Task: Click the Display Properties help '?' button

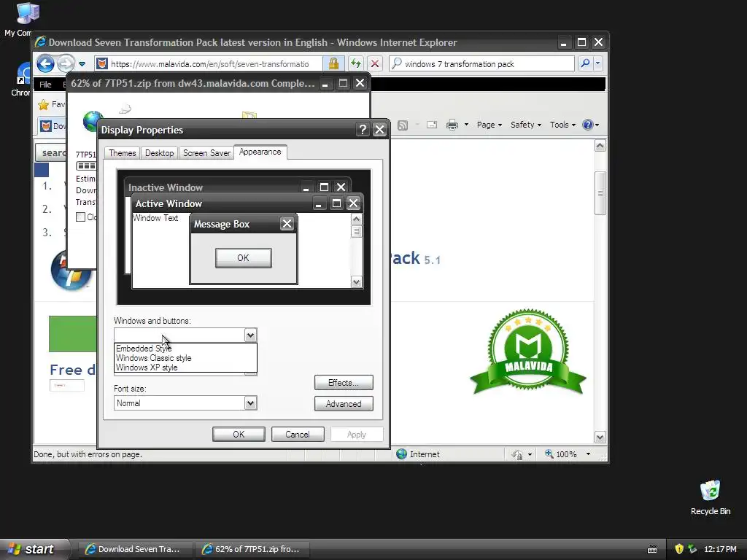Action: (x=363, y=130)
